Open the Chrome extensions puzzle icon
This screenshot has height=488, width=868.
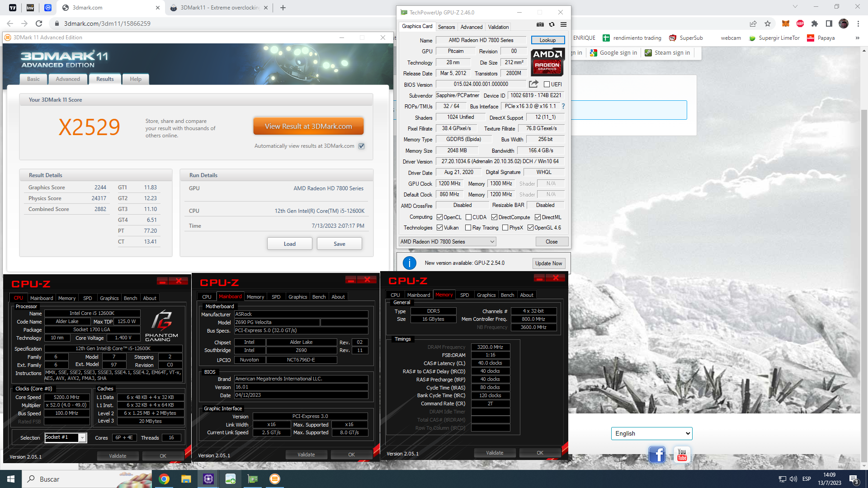(x=815, y=23)
